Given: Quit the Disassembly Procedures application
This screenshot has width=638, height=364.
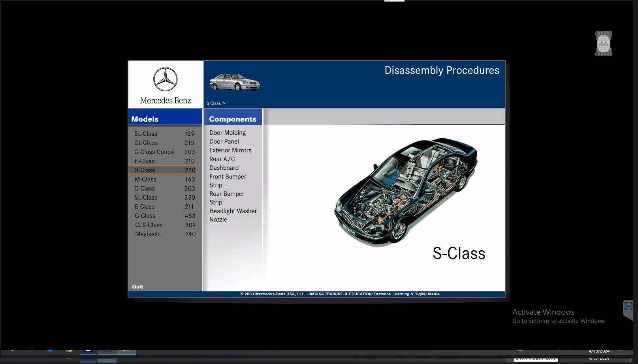Looking at the screenshot, I should (x=137, y=287).
